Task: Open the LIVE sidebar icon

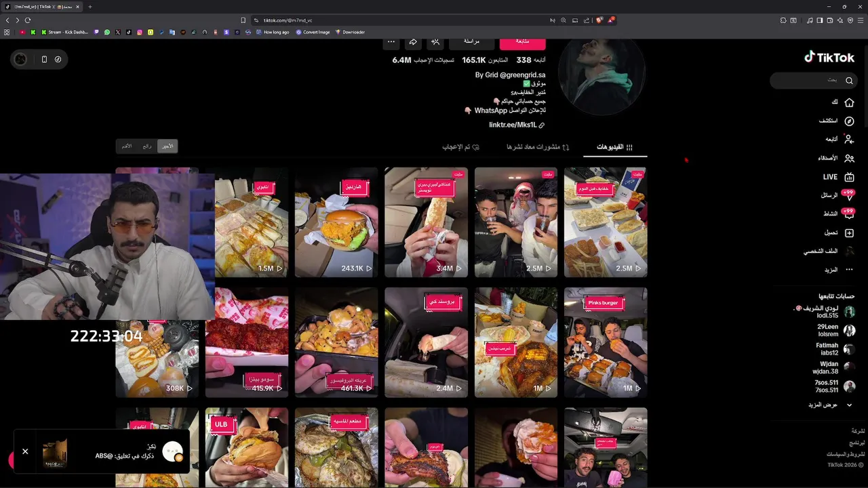Action: (x=849, y=177)
